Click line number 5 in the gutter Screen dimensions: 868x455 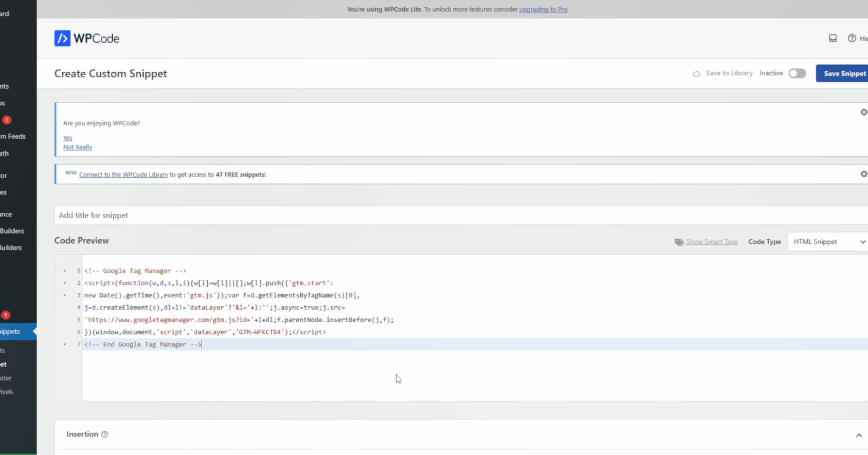point(78,320)
